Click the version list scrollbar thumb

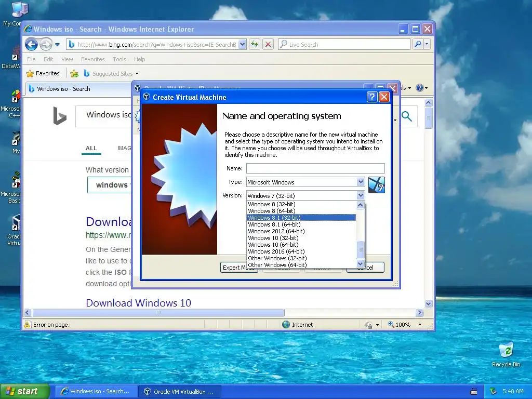[x=361, y=250]
